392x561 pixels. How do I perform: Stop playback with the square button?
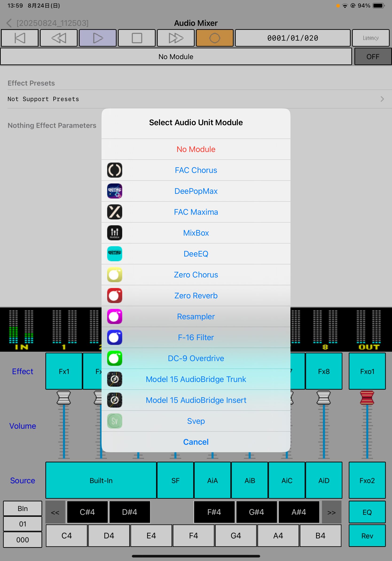point(137,38)
